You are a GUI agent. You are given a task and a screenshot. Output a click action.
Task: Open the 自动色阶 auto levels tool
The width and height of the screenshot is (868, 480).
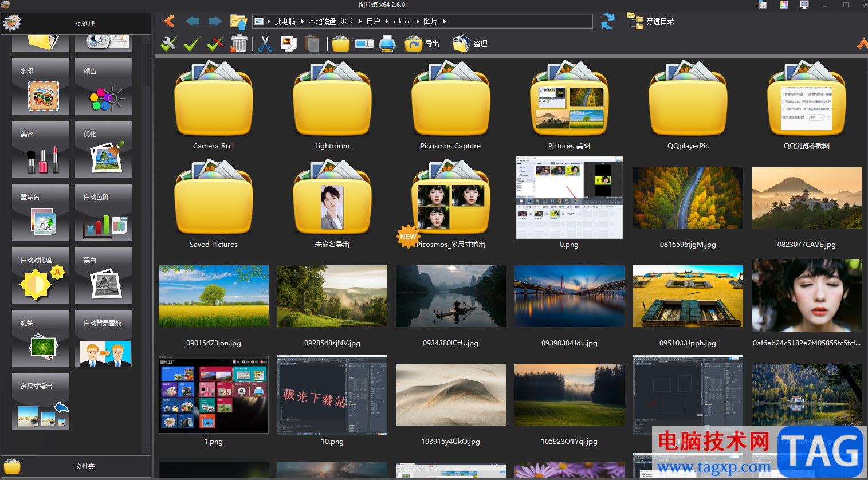104,213
